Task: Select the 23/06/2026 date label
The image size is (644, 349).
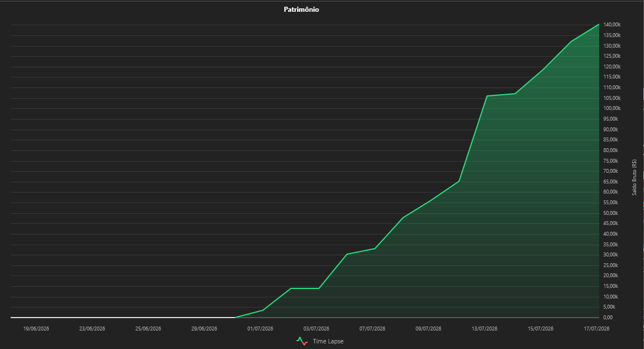Action: [92, 328]
